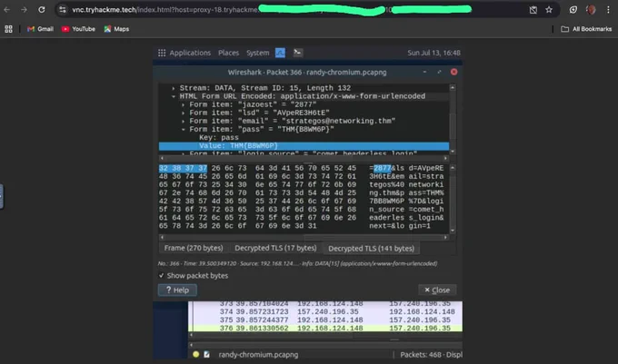The image size is (618, 364).
Task: Open YouTube bookmark
Action: coord(78,29)
